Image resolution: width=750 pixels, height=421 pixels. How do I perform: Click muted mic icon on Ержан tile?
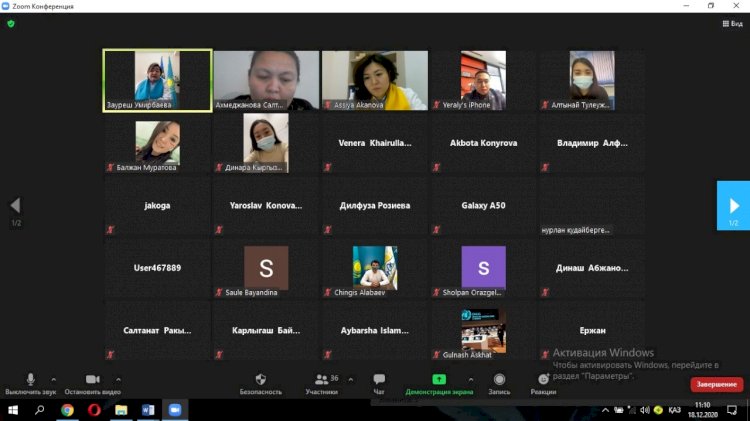click(x=545, y=355)
